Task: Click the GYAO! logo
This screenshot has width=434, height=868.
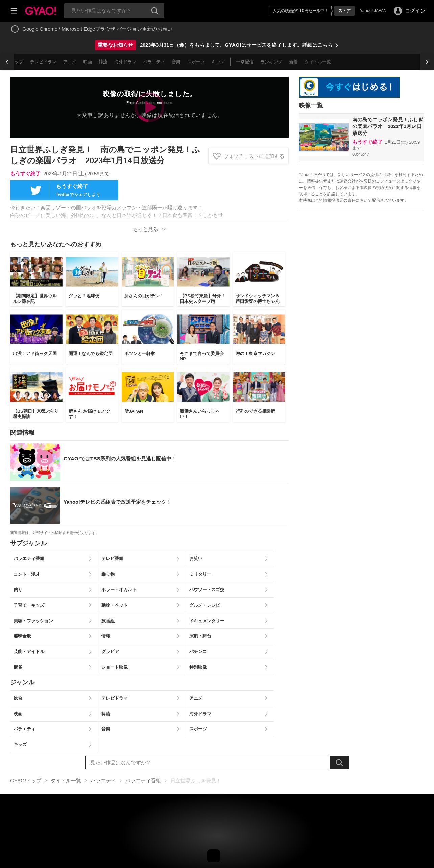Action: point(41,11)
